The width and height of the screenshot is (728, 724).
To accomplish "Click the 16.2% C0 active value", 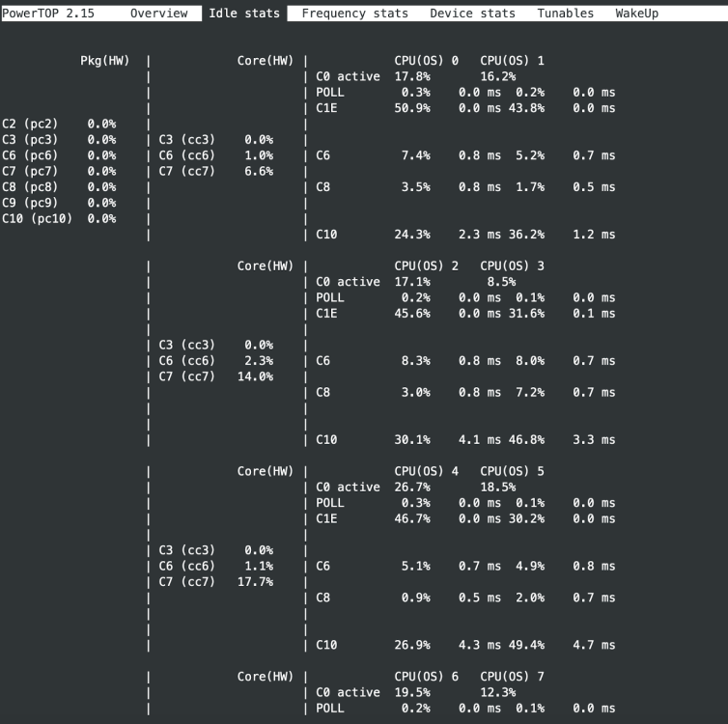I will 497,76.
